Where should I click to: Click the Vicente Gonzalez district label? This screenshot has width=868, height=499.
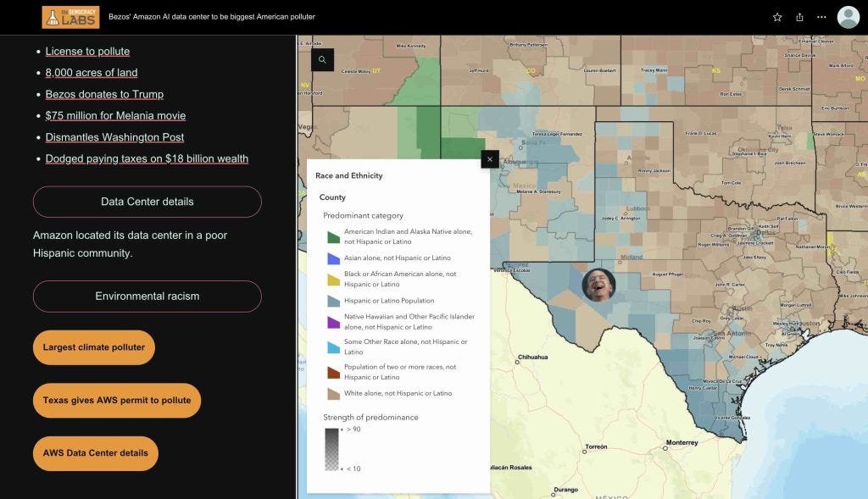click(x=732, y=418)
